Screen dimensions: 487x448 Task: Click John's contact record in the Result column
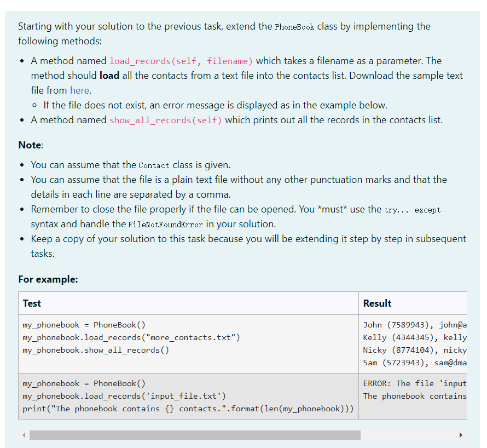point(414,325)
